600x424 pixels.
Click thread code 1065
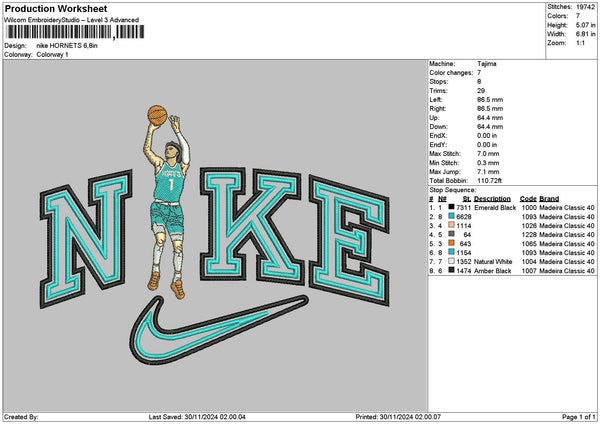click(x=529, y=244)
